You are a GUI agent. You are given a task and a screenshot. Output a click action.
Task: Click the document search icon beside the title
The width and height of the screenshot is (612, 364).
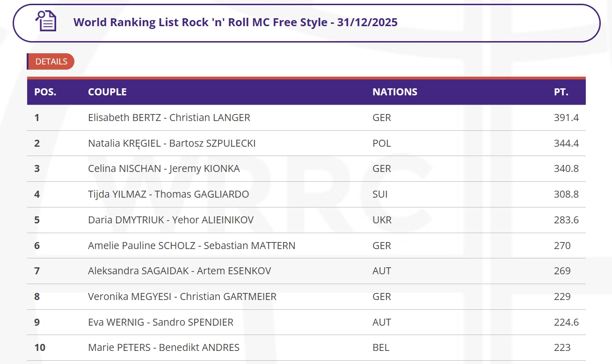(x=46, y=21)
